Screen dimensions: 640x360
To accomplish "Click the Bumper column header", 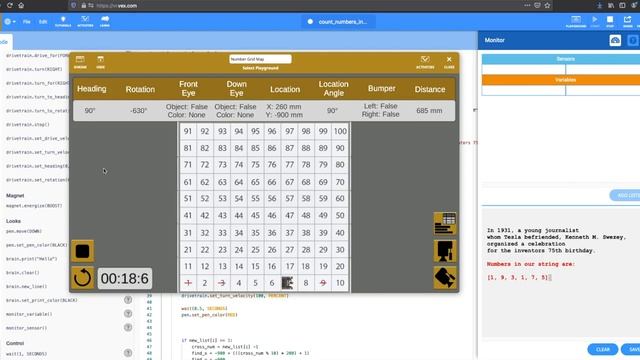I will (x=381, y=89).
